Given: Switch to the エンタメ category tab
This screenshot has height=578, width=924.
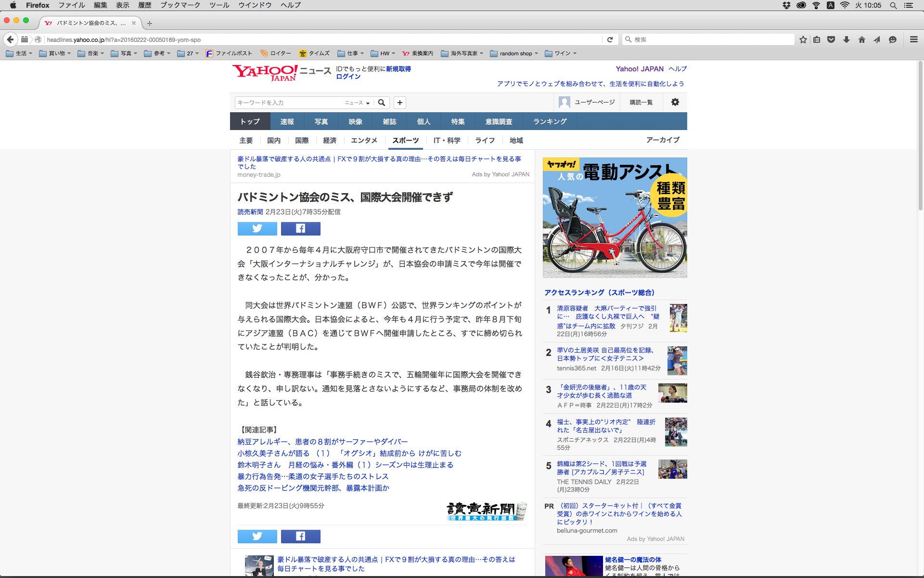Looking at the screenshot, I should pyautogui.click(x=364, y=140).
